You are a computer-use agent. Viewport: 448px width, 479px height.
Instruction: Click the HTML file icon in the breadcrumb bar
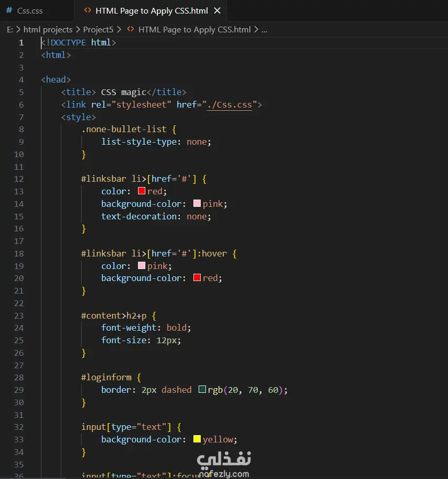(130, 29)
